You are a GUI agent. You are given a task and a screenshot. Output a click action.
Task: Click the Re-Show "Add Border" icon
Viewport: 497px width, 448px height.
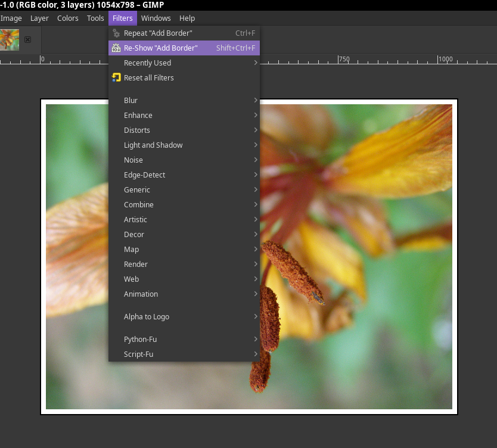tap(116, 48)
